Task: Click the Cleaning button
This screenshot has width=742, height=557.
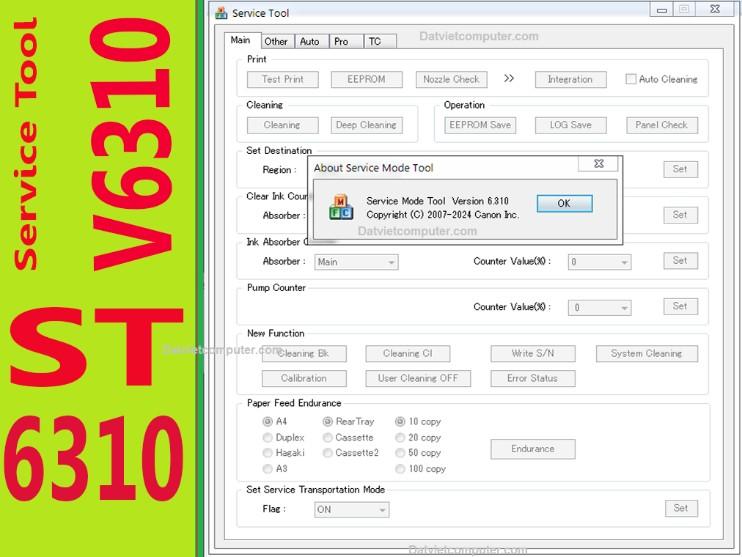Action: pos(283,125)
